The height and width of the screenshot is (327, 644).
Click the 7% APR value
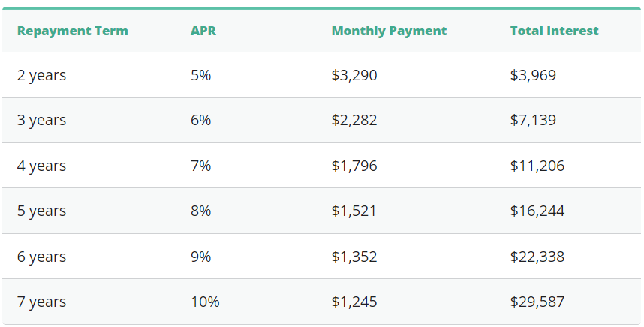(x=200, y=166)
